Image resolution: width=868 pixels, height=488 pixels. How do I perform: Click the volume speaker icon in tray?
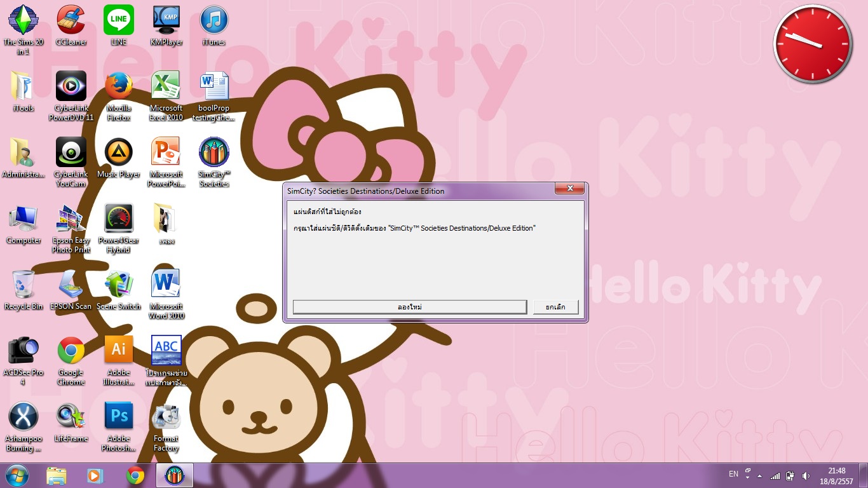click(x=806, y=475)
